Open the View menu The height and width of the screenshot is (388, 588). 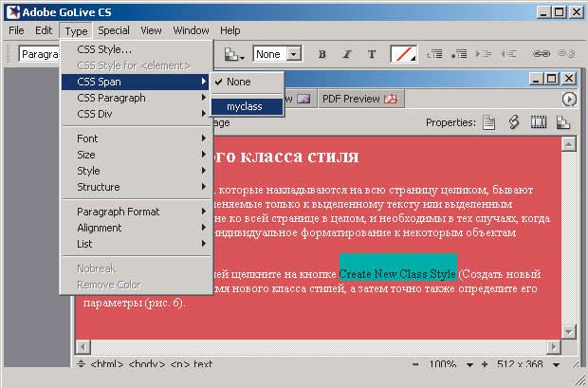point(151,30)
